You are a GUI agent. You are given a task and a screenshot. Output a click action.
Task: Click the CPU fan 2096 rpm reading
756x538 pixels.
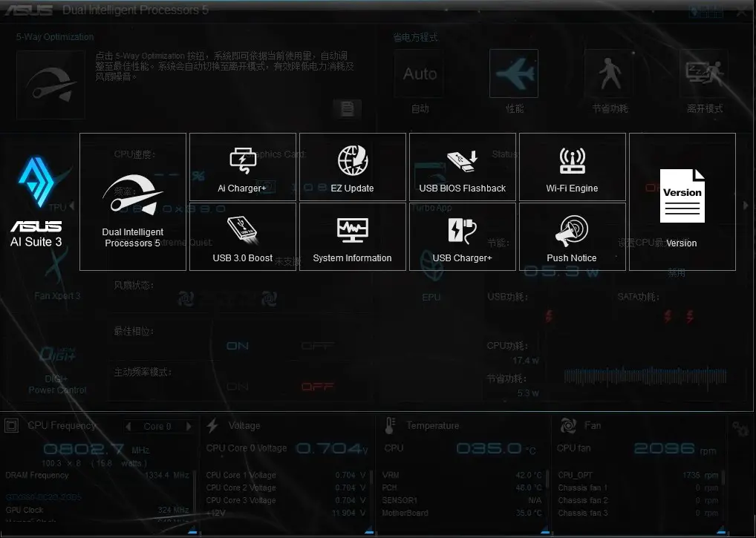click(x=675, y=449)
